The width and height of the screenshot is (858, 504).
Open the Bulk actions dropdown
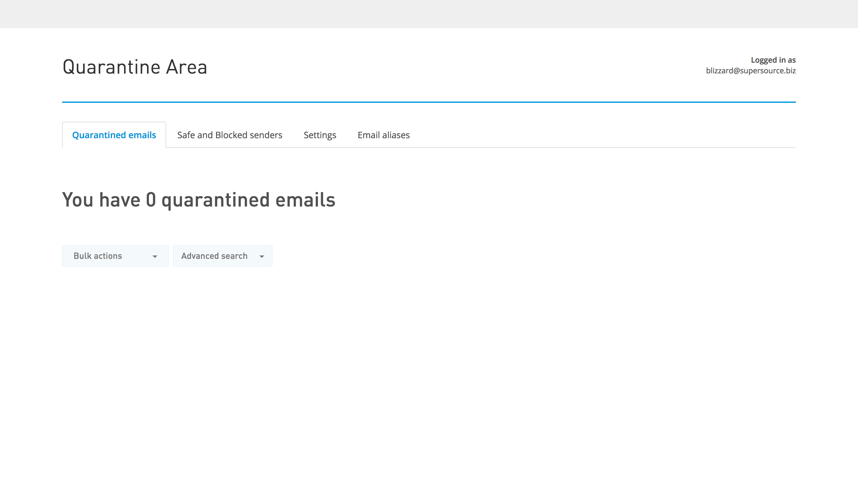tap(115, 256)
